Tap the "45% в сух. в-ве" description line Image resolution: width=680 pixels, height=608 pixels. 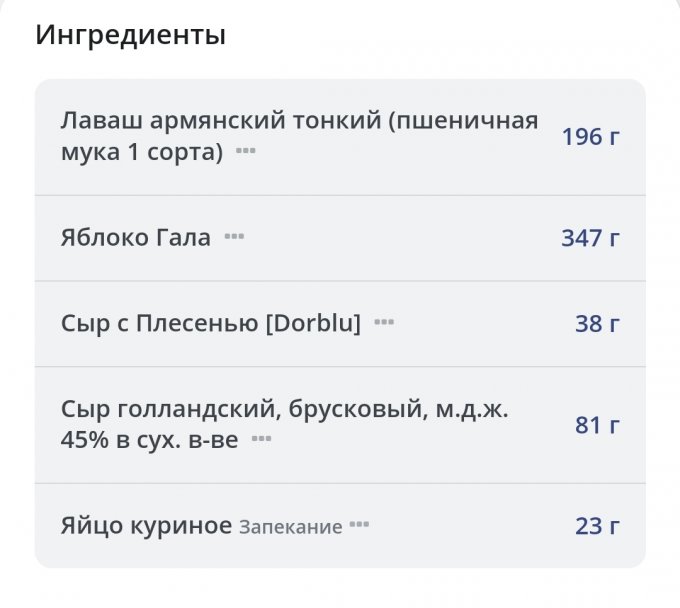(149, 440)
